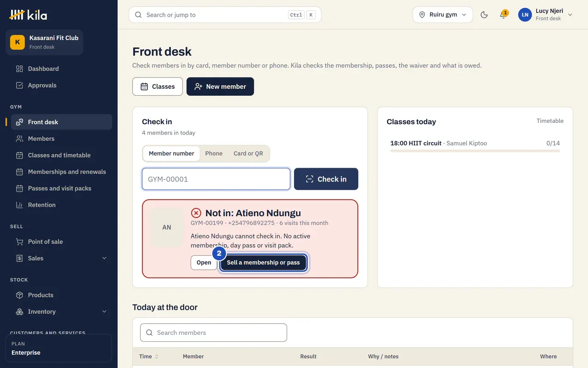Select the Member number tab
Viewport: 588px width, 368px height.
pos(171,154)
